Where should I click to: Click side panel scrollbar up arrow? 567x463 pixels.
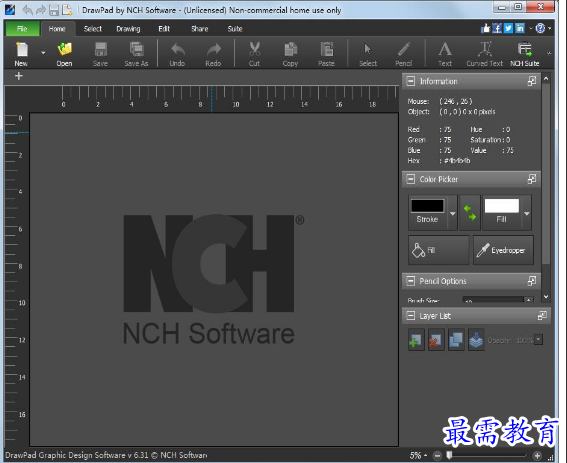coord(546,78)
